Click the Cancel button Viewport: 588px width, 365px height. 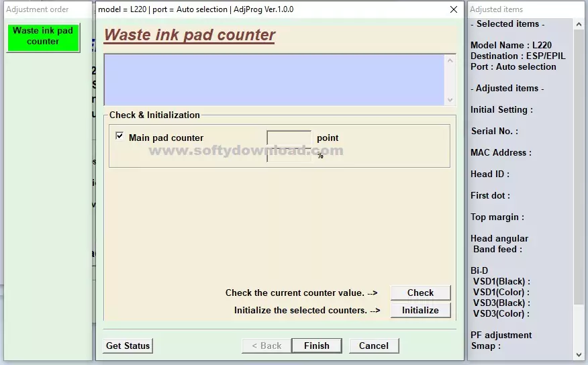pos(373,346)
